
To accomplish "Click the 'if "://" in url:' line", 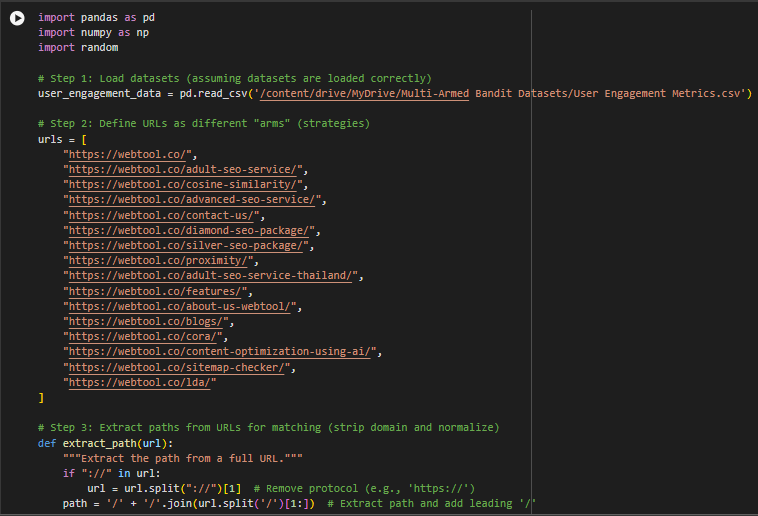I will coord(112,473).
